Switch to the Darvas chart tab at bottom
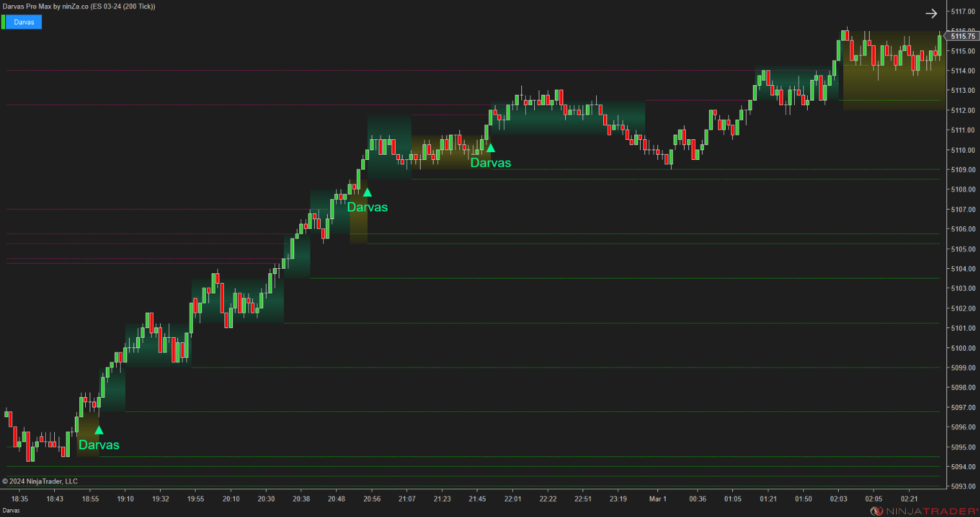Image resolution: width=980 pixels, height=517 pixels. [12, 509]
